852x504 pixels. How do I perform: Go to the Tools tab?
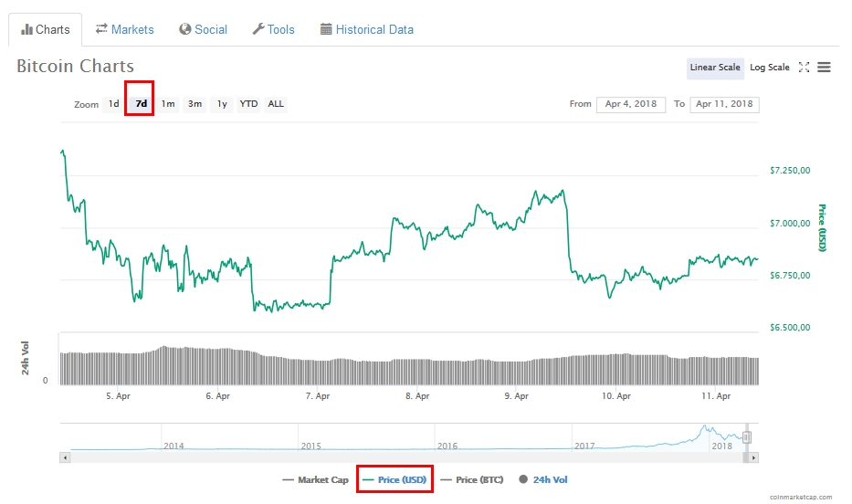pyautogui.click(x=273, y=30)
